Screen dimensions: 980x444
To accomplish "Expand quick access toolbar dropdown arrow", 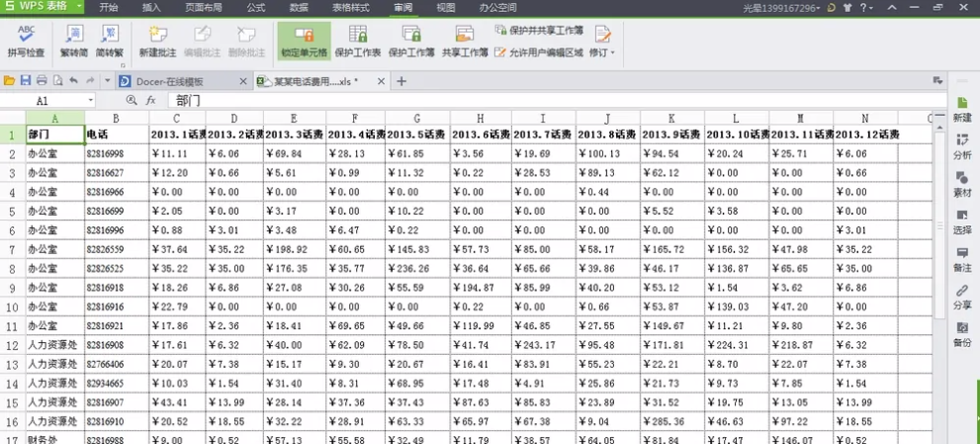I will point(107,81).
